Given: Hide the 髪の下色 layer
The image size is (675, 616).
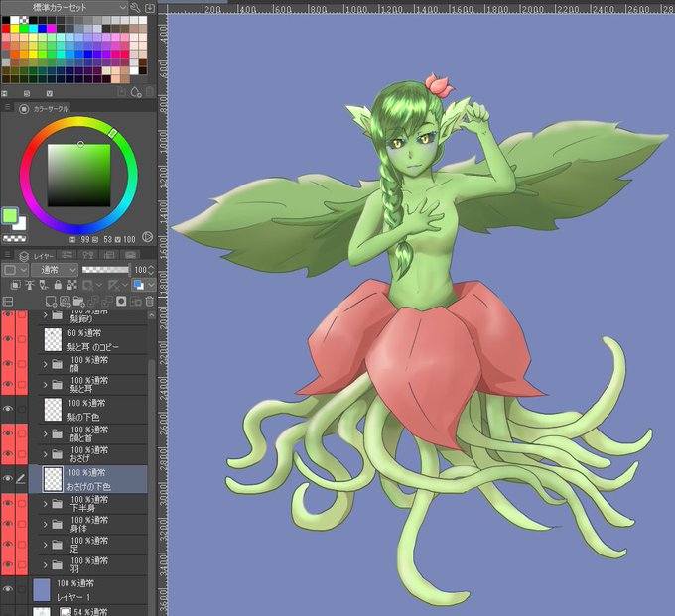Looking at the screenshot, I should click(x=8, y=409).
